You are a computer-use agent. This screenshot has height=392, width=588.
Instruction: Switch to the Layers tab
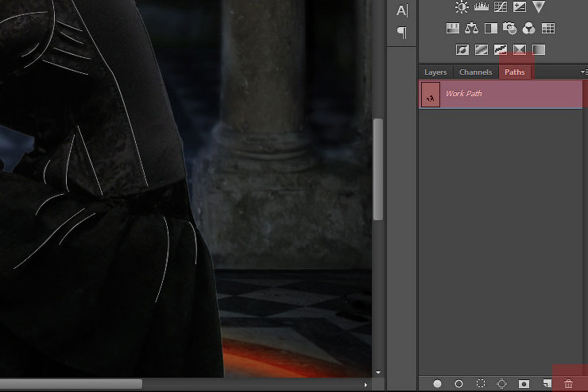click(435, 72)
